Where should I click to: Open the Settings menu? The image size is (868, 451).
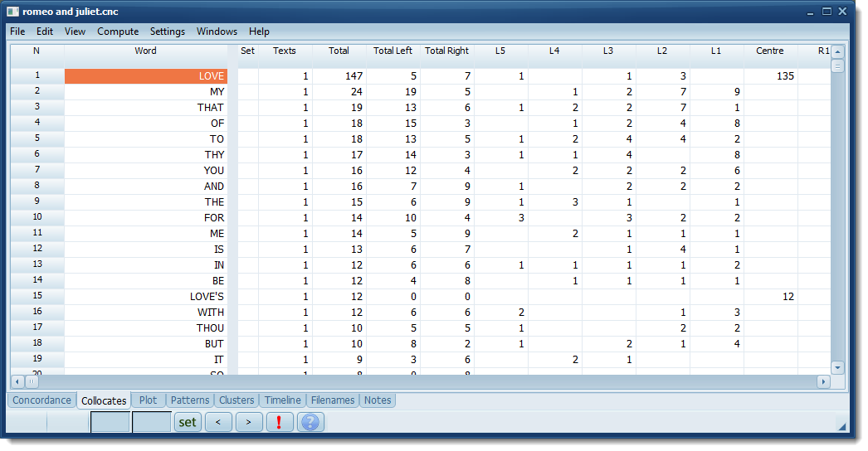167,32
